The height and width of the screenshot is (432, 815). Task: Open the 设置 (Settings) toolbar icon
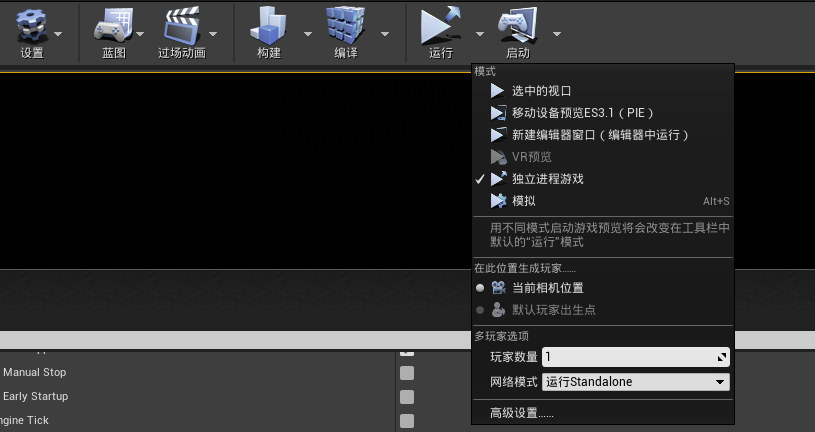pyautogui.click(x=32, y=26)
